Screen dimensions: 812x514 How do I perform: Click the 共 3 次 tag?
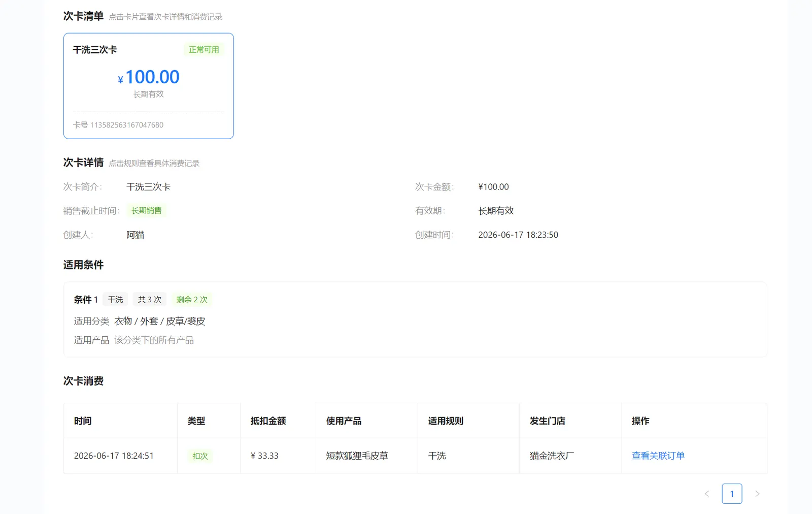pyautogui.click(x=150, y=300)
